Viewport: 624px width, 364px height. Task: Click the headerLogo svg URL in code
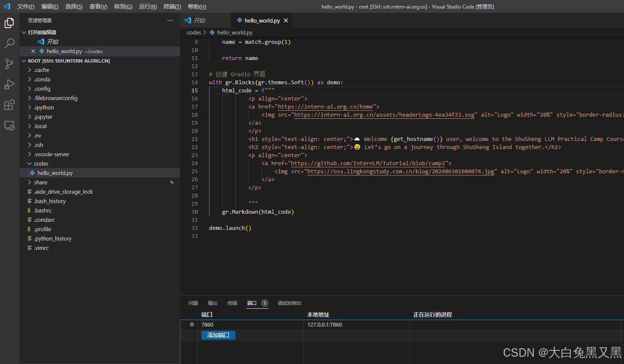(x=384, y=115)
